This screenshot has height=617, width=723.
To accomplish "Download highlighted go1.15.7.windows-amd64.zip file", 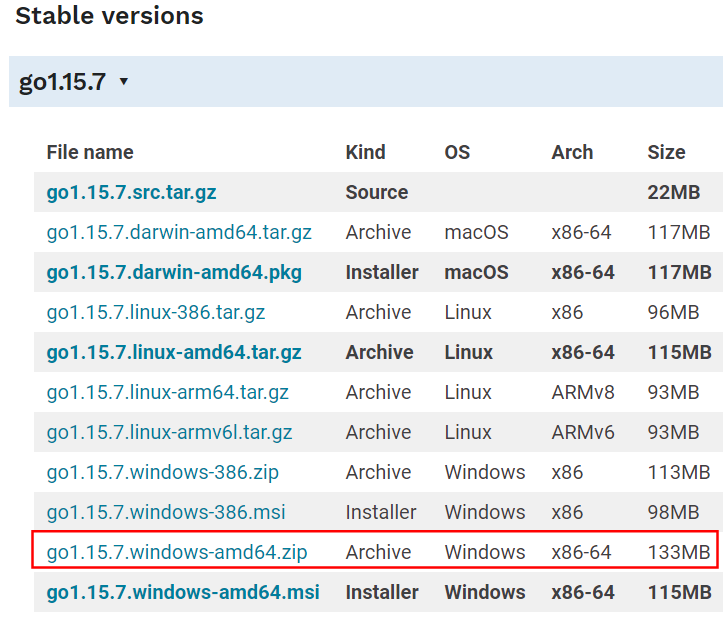I will pos(177,552).
